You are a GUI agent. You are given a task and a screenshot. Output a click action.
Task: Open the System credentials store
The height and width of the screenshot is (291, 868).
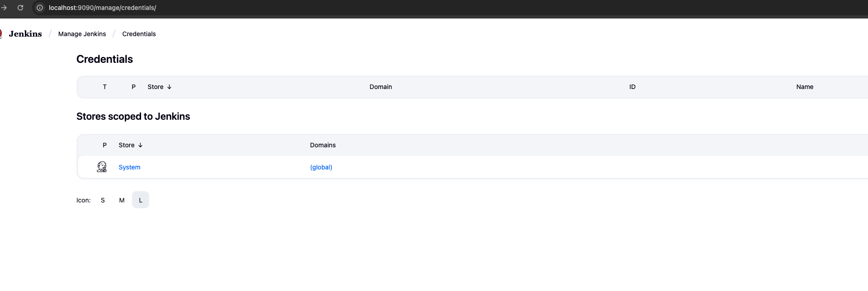coord(129,167)
